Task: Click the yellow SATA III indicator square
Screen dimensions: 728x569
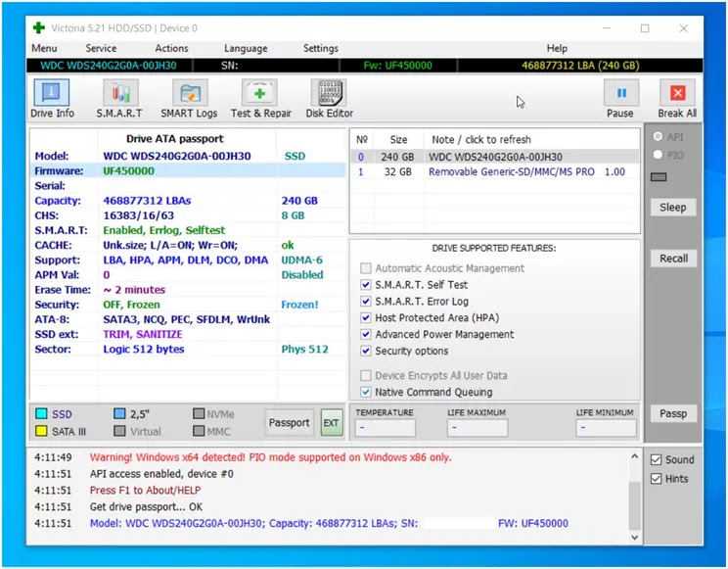Action: coord(41,431)
